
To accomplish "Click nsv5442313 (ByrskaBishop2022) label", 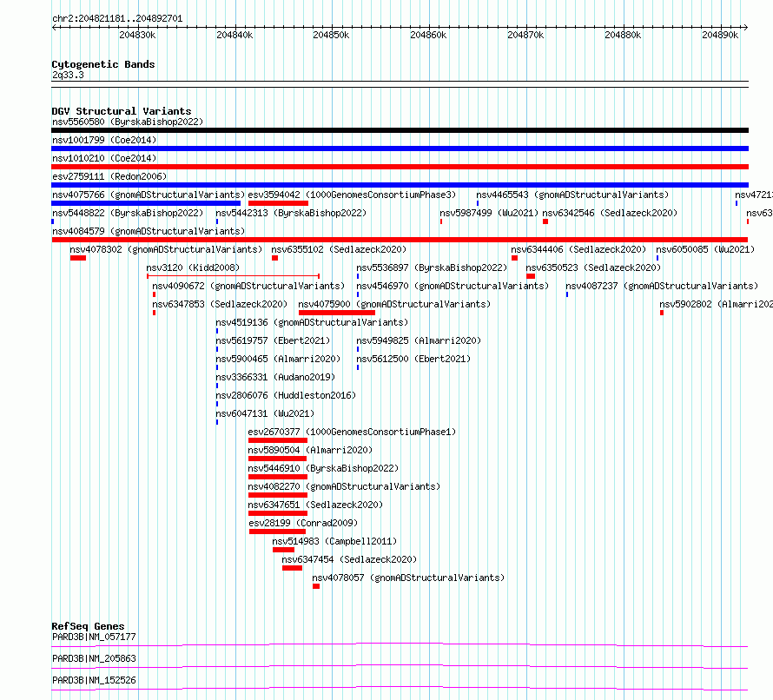I will [291, 213].
